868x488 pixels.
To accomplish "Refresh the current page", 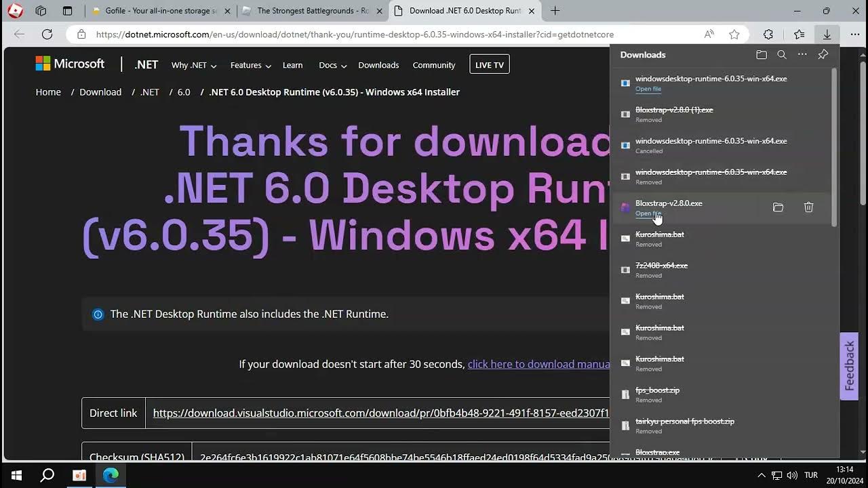I will [x=47, y=35].
